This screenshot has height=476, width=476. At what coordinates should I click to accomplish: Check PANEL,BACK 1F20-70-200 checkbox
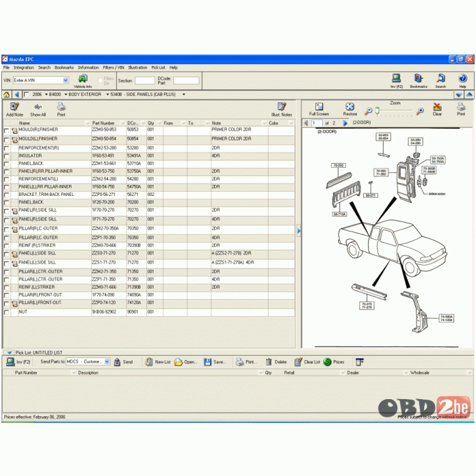point(6,203)
